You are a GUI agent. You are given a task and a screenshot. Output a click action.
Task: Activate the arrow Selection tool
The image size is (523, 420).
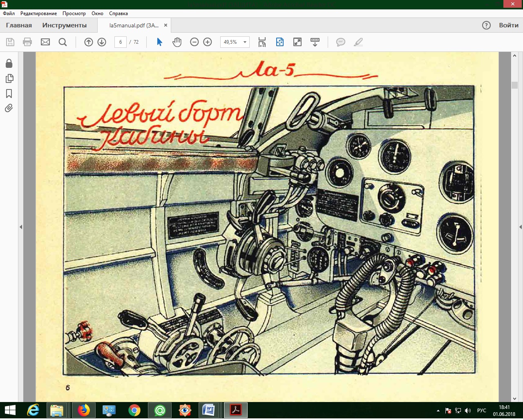(159, 42)
